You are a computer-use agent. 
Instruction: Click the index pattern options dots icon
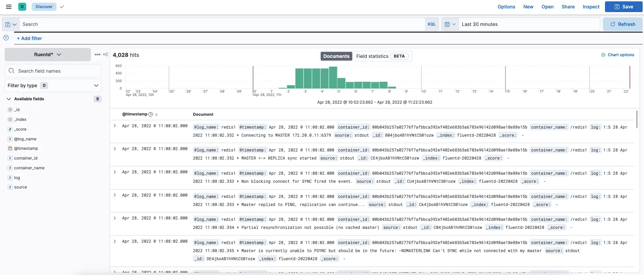[98, 55]
